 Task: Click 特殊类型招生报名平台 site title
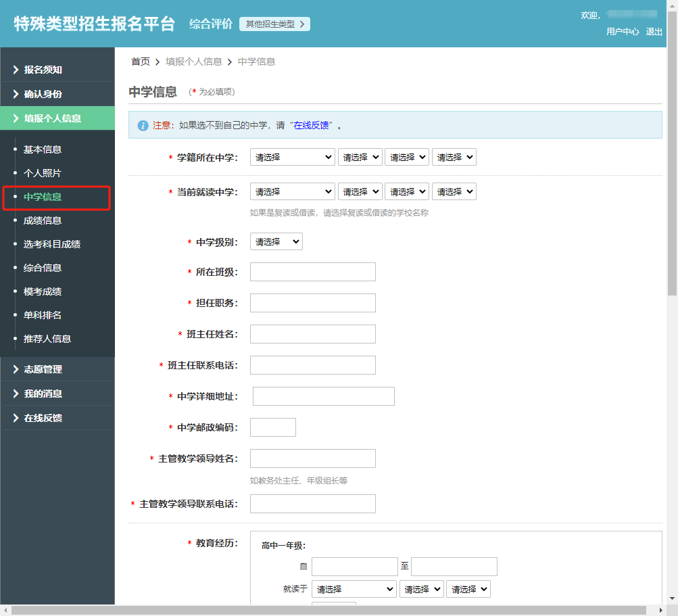[x=94, y=24]
